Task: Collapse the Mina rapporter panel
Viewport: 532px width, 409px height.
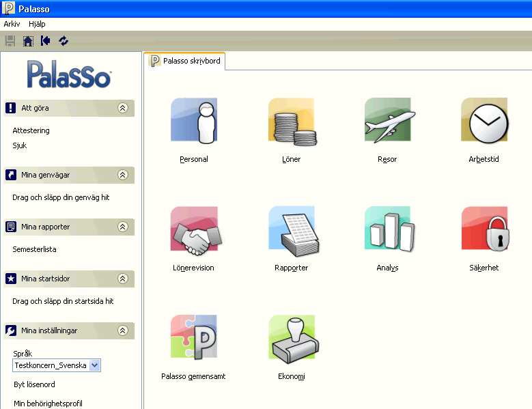Action: (x=123, y=227)
